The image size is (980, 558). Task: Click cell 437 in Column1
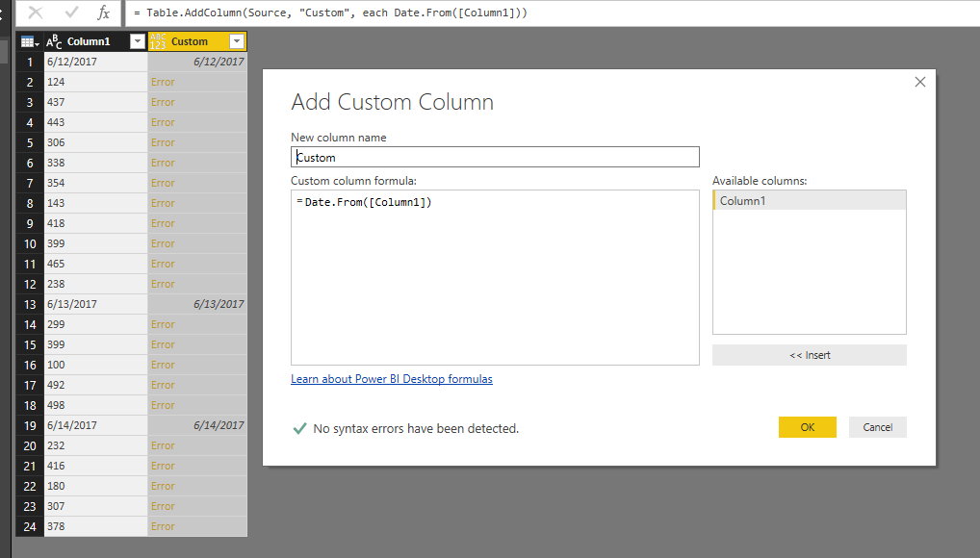(95, 102)
